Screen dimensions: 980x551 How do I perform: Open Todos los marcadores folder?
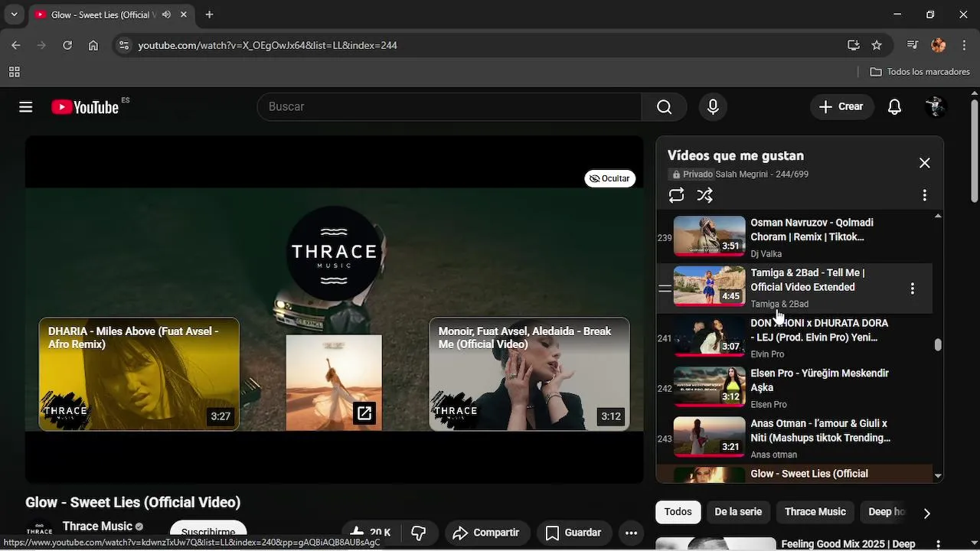pos(920,72)
